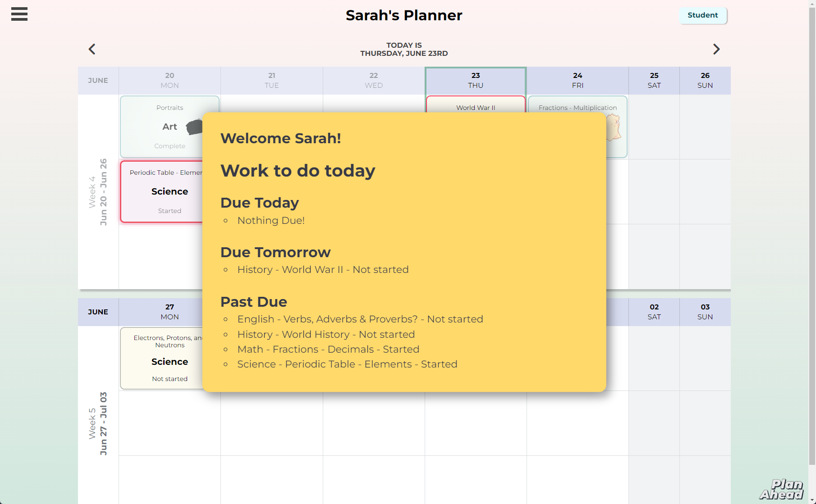Open the Electrons, Protons, and Neutrons card
Image resolution: width=816 pixels, height=504 pixels.
tap(170, 358)
